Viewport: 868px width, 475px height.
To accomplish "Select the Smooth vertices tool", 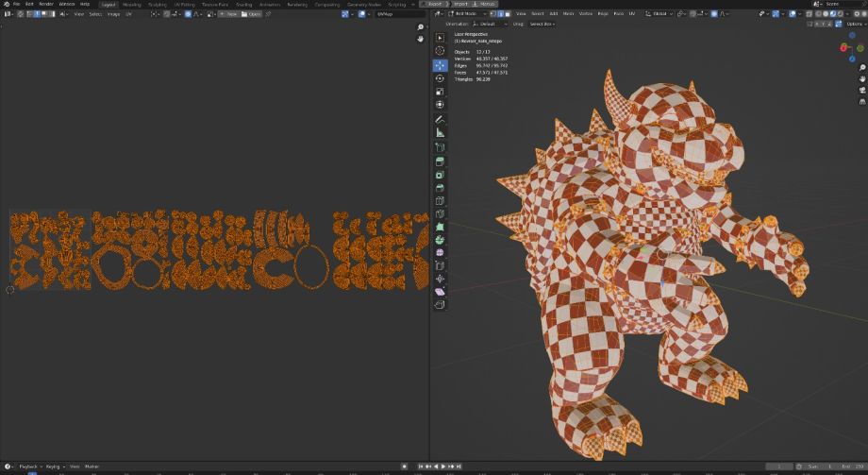I will tap(440, 252).
